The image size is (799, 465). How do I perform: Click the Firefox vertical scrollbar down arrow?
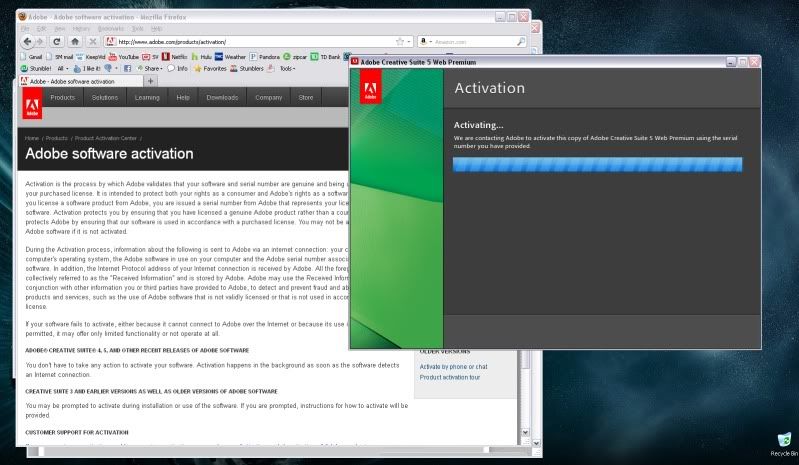(525, 432)
